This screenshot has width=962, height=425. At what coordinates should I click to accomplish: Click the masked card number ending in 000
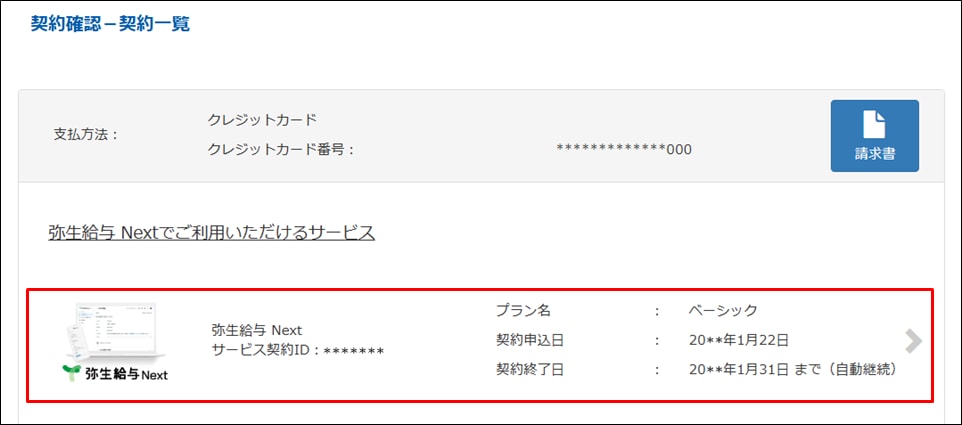click(x=624, y=150)
